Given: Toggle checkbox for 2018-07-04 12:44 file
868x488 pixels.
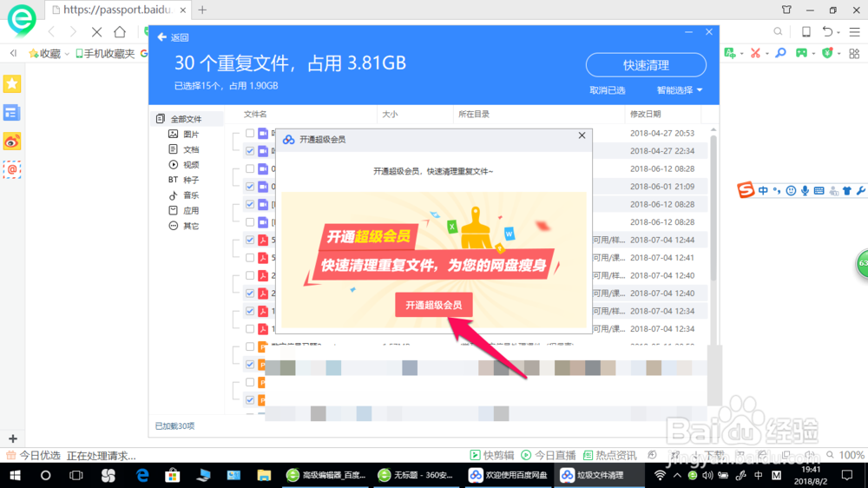Looking at the screenshot, I should [250, 240].
